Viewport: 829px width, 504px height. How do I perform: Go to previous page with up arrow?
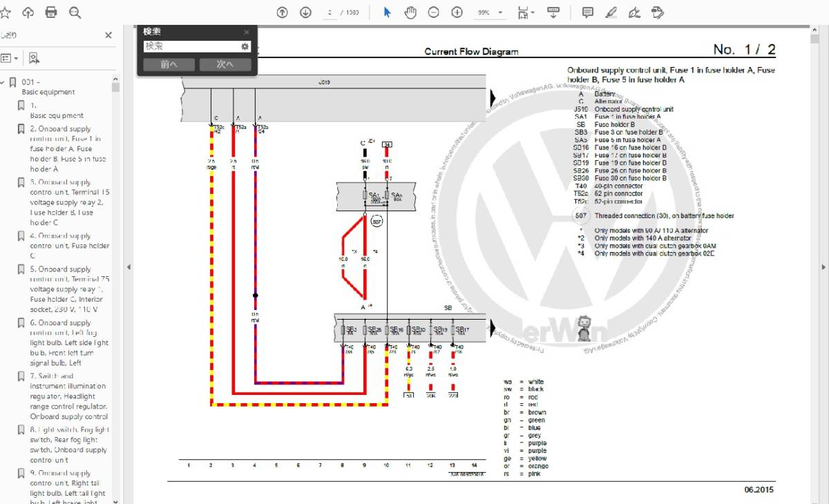click(282, 12)
